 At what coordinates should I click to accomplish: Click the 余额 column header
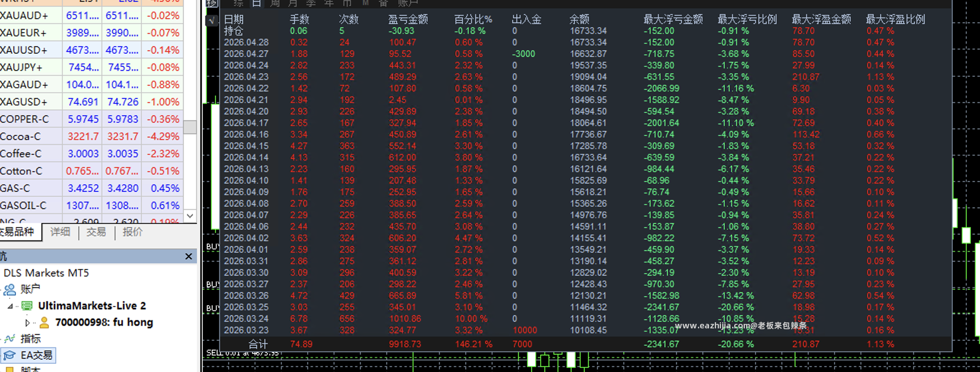click(x=579, y=19)
